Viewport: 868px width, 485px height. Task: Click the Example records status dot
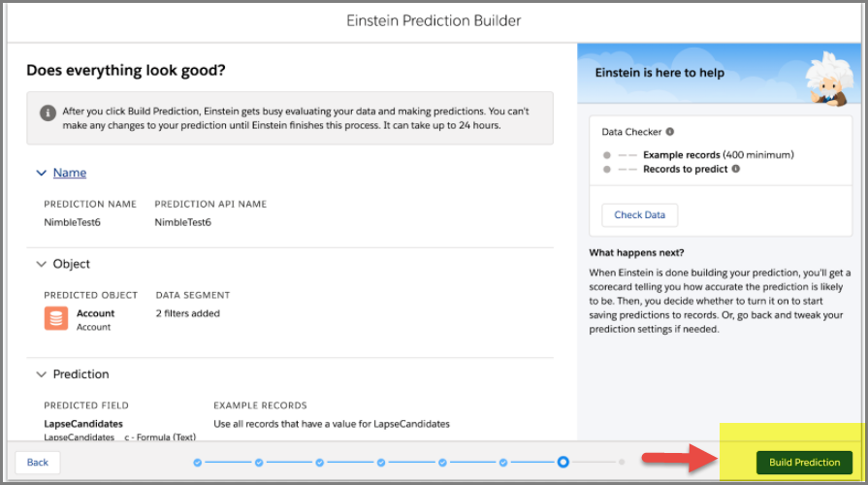[607, 155]
